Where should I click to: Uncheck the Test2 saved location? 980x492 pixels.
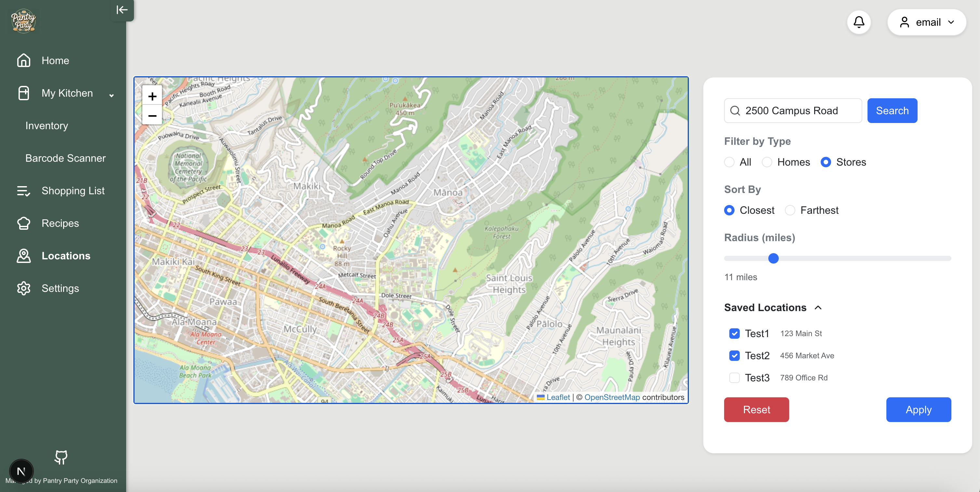click(734, 356)
